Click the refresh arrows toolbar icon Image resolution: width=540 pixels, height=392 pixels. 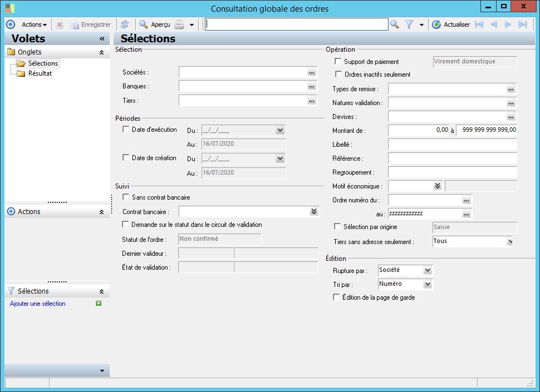point(125,24)
